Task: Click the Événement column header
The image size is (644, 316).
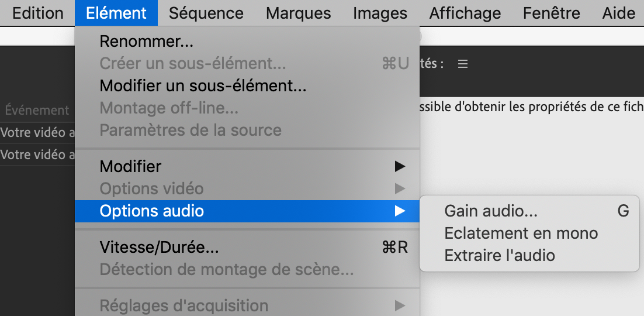Action: 37,110
